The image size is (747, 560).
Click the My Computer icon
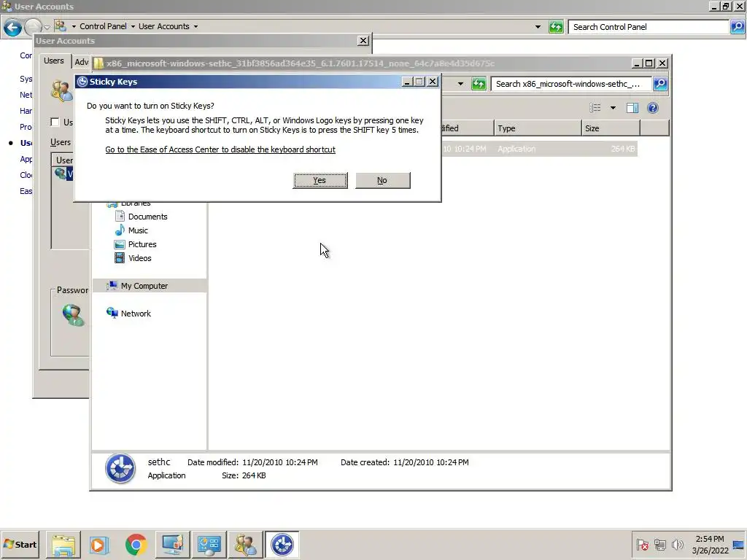[112, 285]
